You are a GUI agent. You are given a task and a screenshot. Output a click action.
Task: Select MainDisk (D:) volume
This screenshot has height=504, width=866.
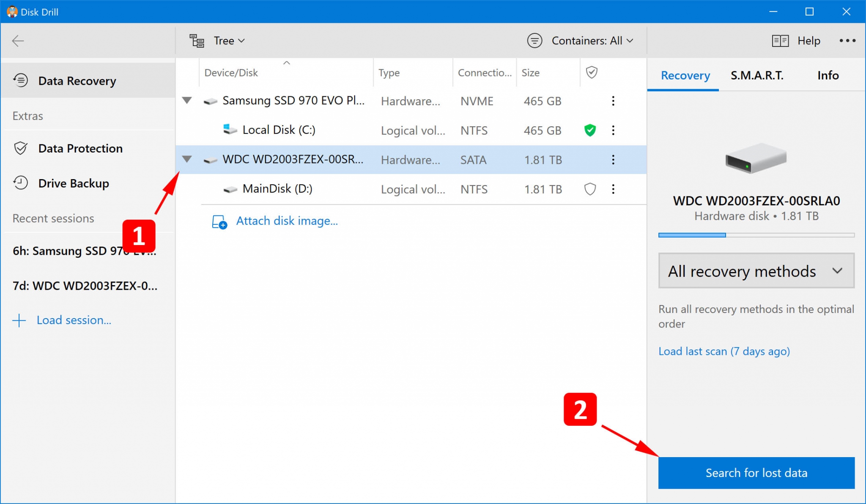[411, 189]
